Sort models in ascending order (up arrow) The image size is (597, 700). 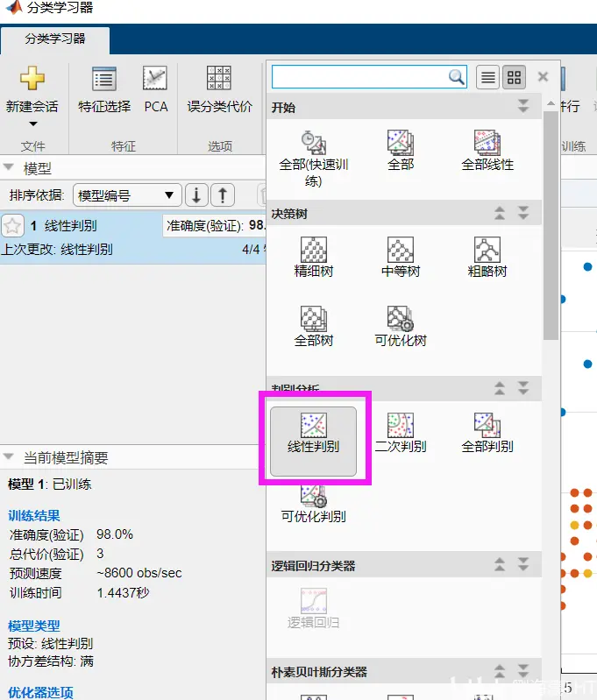(x=223, y=195)
